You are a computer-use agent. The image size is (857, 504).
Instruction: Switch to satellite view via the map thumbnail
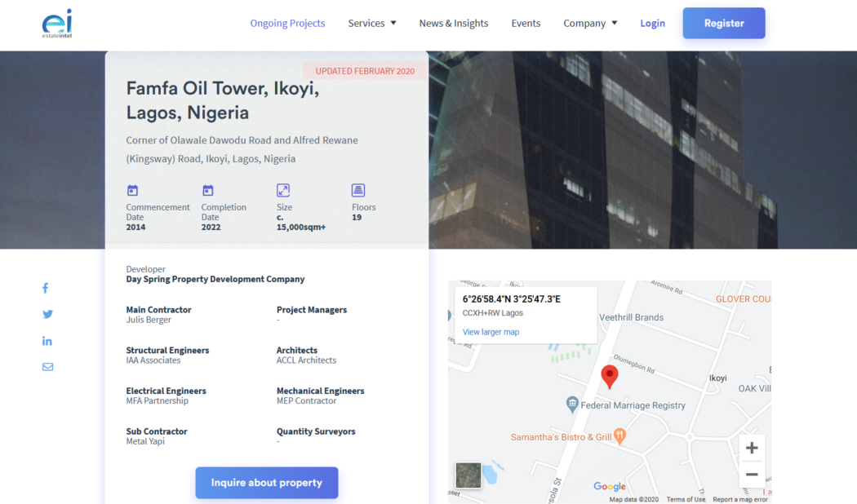coord(468,475)
